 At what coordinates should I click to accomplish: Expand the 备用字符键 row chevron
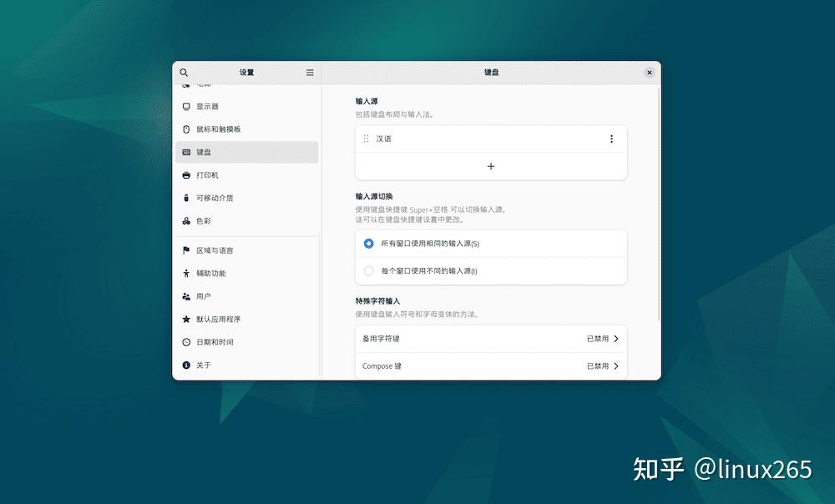[x=616, y=339]
